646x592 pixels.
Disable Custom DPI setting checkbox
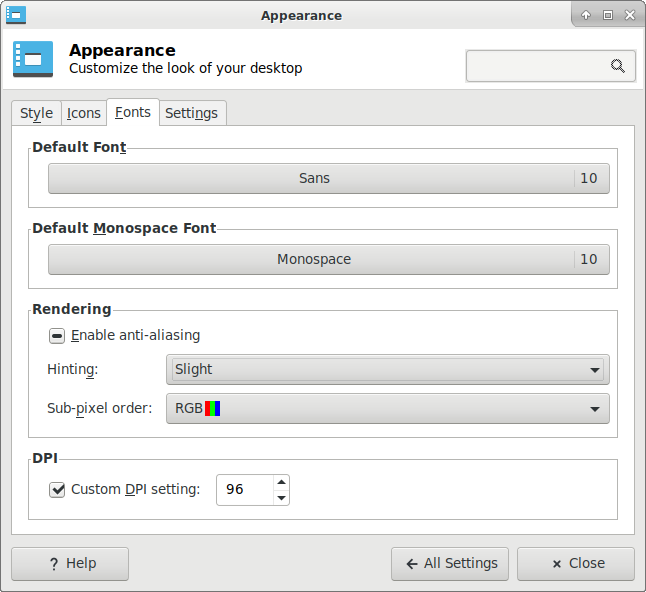57,489
